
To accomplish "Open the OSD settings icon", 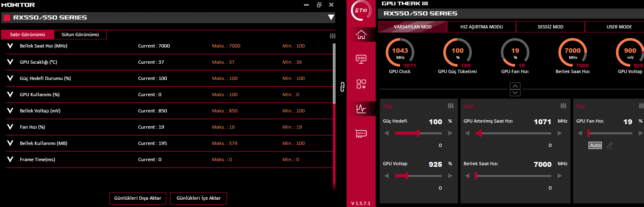I will [361, 59].
